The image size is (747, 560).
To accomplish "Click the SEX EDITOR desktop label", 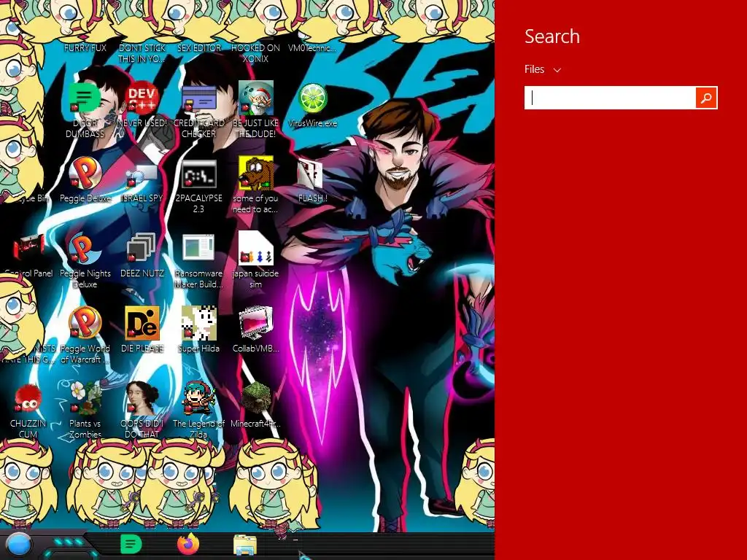I will [199, 48].
